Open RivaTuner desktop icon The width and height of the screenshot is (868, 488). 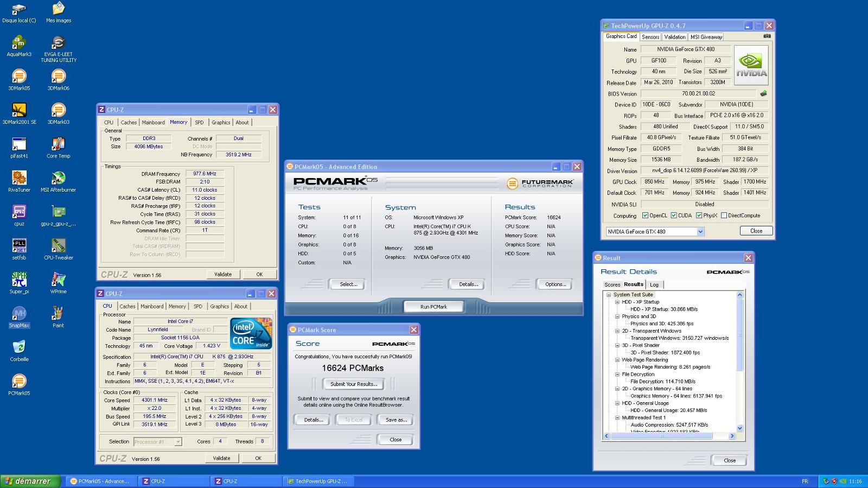19,182
